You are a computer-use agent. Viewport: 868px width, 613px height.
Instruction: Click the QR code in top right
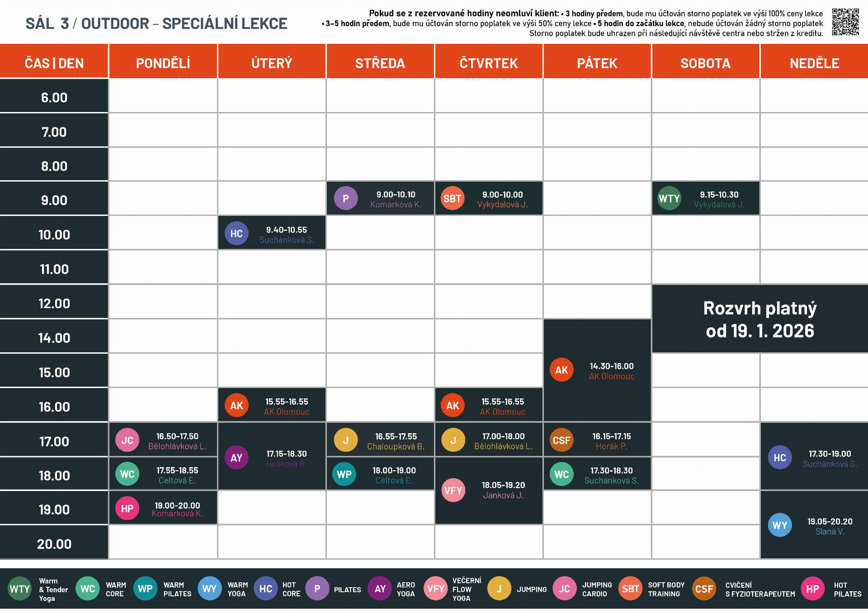click(x=845, y=22)
